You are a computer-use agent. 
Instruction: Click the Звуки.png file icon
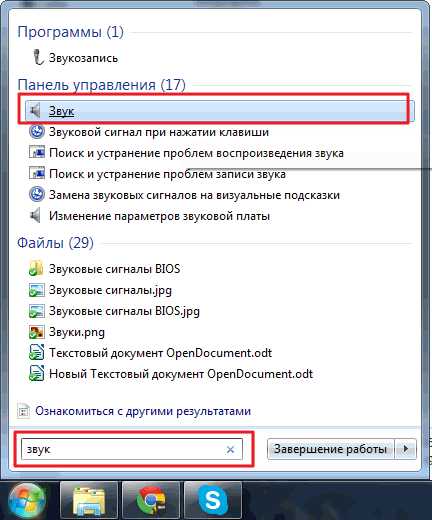[x=36, y=332]
